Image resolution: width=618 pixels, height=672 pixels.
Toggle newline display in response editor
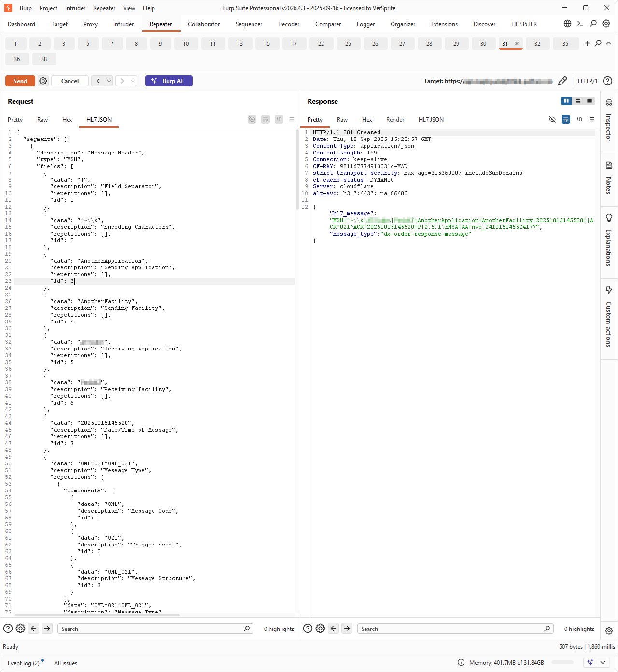pyautogui.click(x=579, y=119)
